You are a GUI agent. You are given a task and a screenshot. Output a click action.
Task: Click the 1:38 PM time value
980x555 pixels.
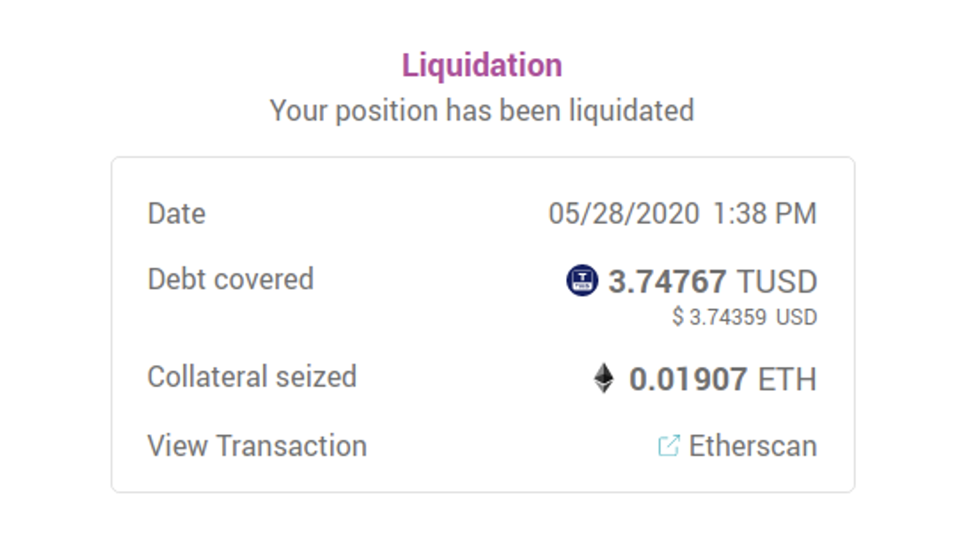click(x=765, y=213)
